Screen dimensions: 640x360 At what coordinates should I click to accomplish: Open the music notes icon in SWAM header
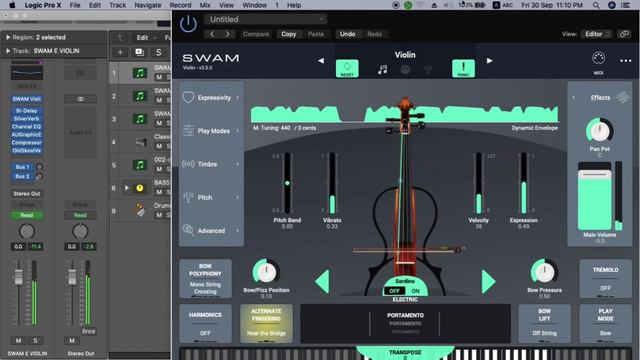pos(382,69)
